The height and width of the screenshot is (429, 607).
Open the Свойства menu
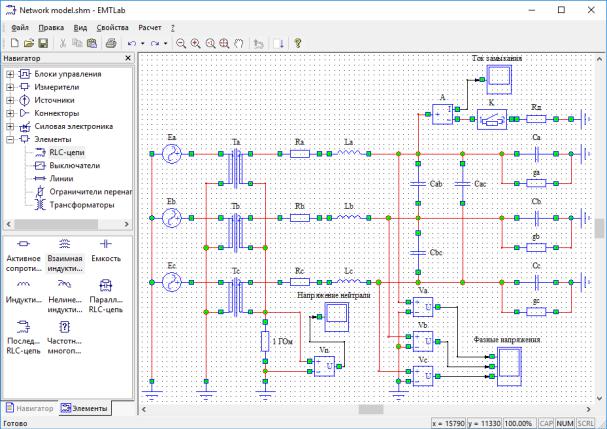112,28
